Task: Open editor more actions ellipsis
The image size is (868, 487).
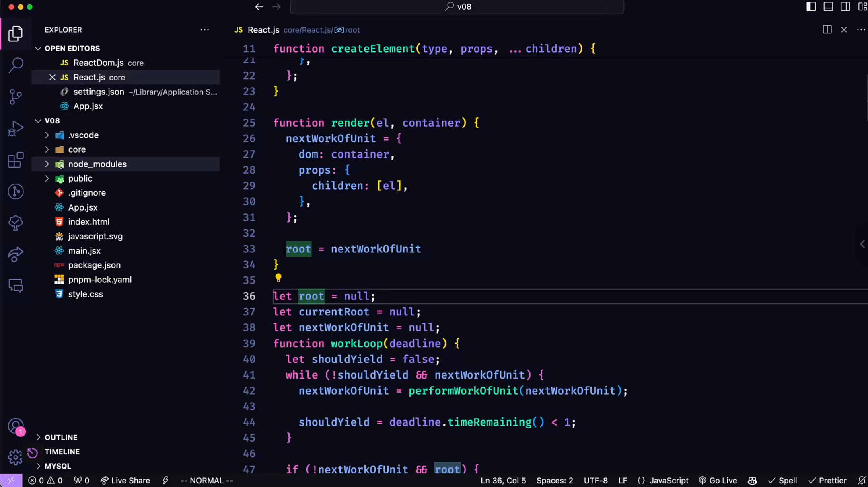Action: 861,29
